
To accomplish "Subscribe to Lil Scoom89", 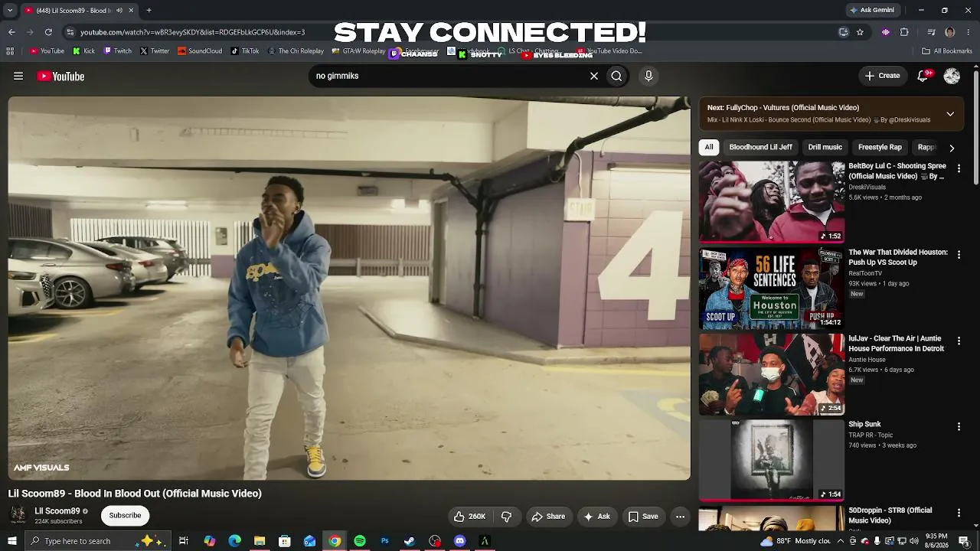I will click(x=125, y=515).
